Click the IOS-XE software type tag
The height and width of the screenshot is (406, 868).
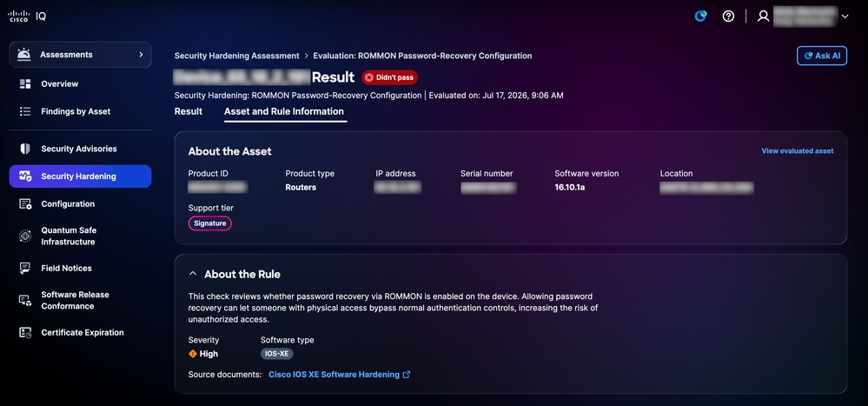[x=277, y=353]
